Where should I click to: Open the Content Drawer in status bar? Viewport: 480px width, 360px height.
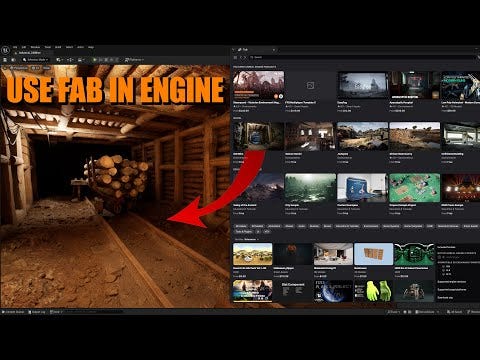pos(13,312)
